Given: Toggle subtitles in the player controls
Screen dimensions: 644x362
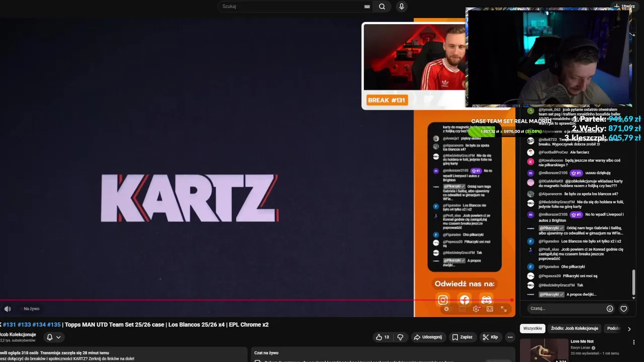Looking at the screenshot, I should coord(462,309).
